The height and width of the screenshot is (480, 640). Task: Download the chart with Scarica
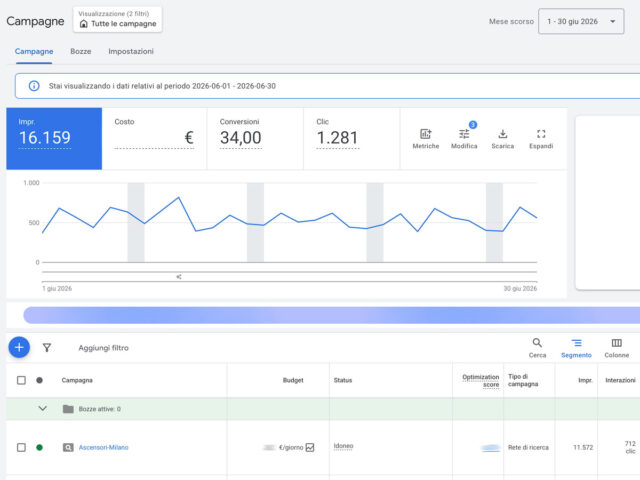tap(502, 139)
